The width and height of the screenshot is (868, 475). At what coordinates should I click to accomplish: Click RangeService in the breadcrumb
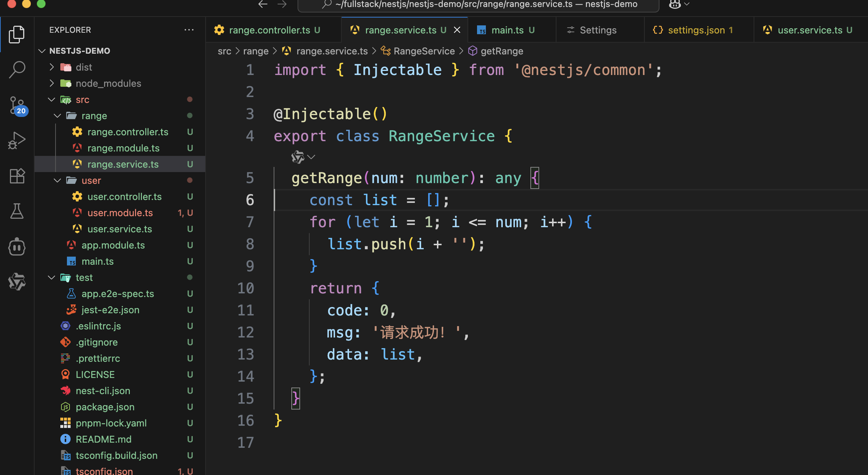[x=424, y=51]
